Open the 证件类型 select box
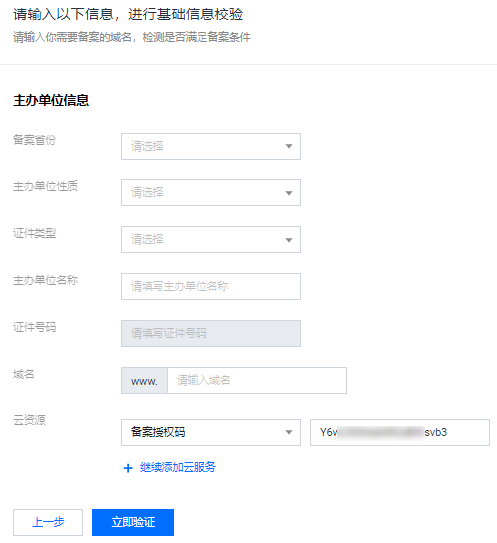Viewport: 497px width, 543px height. [211, 239]
